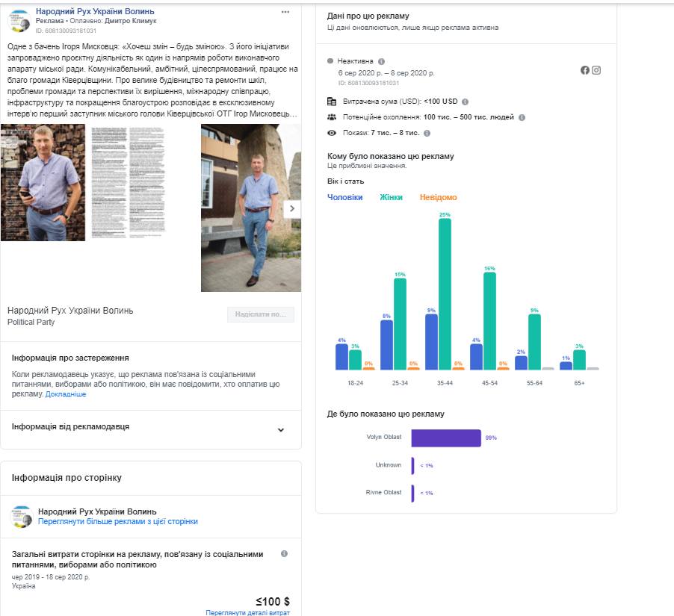Show next carousel image with arrow
Image resolution: width=674 pixels, height=616 pixels.
292,208
